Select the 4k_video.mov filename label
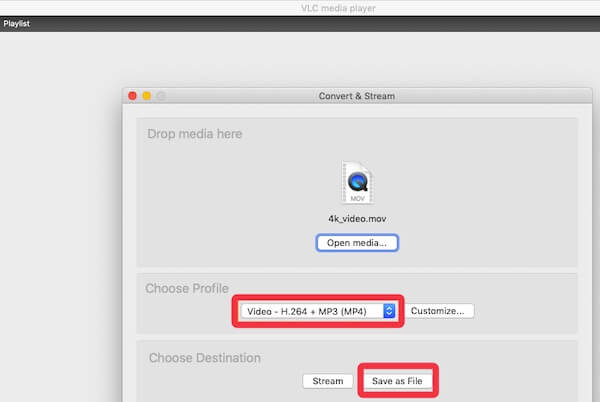 coord(357,218)
